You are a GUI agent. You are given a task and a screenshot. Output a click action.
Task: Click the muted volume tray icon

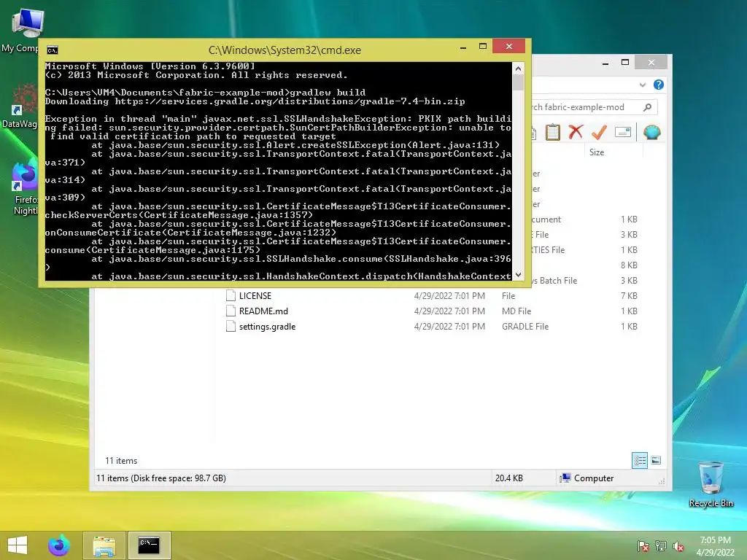tap(678, 546)
